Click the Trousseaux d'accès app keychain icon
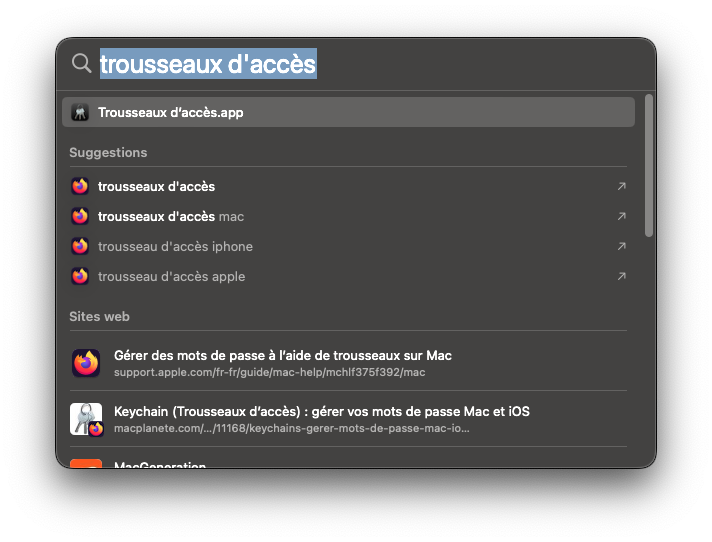The width and height of the screenshot is (712, 542). pos(80,112)
